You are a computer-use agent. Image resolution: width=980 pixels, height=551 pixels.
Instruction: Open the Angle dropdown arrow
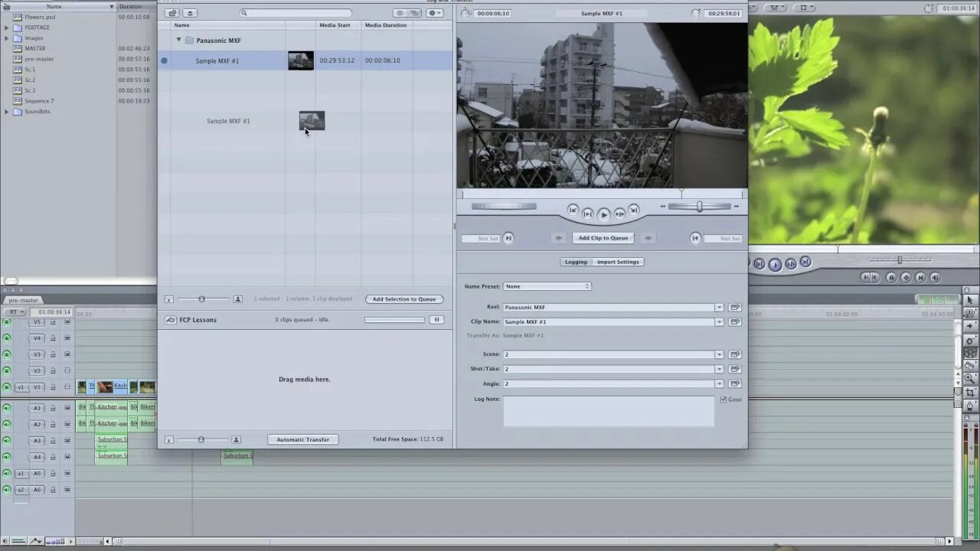(x=719, y=383)
